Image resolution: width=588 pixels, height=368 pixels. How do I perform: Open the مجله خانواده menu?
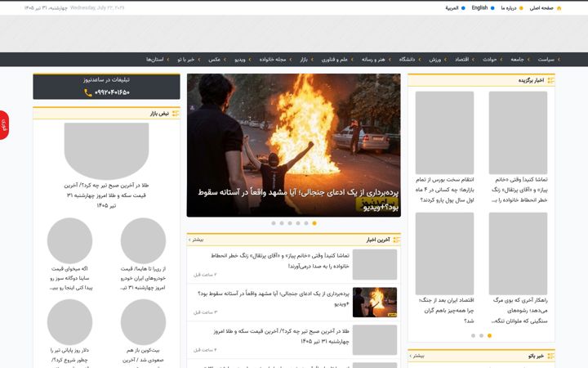(273, 60)
